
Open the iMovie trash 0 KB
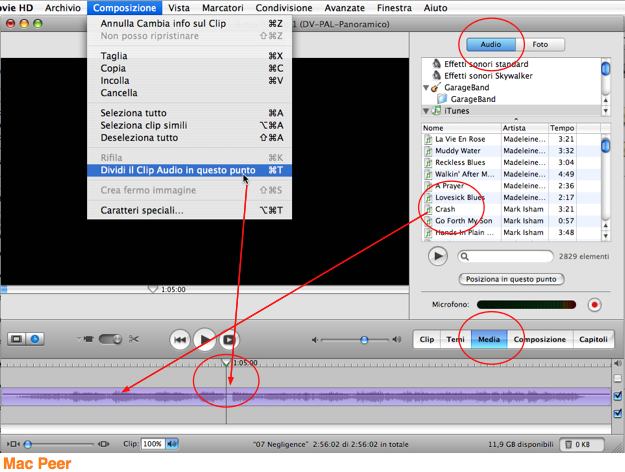tap(581, 444)
